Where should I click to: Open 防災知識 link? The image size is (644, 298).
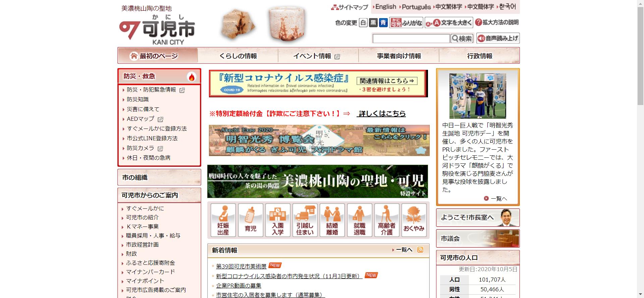[x=138, y=99]
